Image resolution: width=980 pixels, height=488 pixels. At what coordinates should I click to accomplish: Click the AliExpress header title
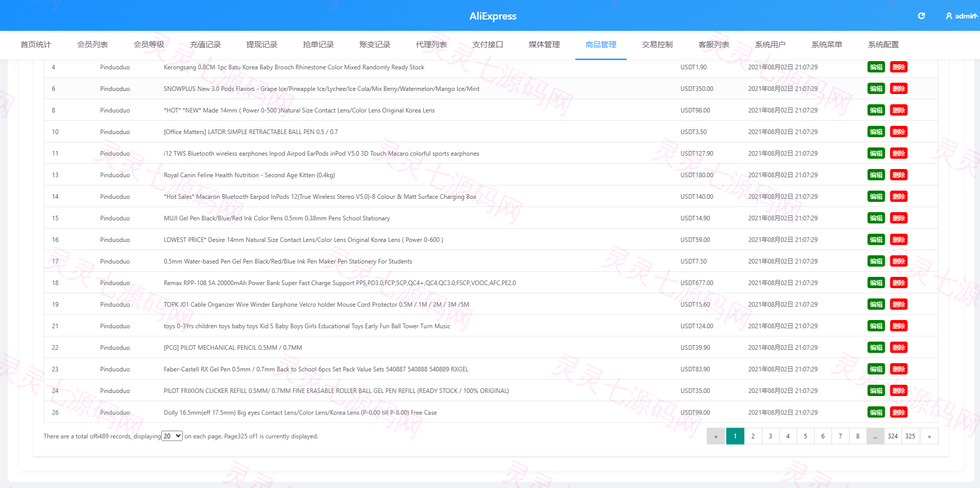493,16
